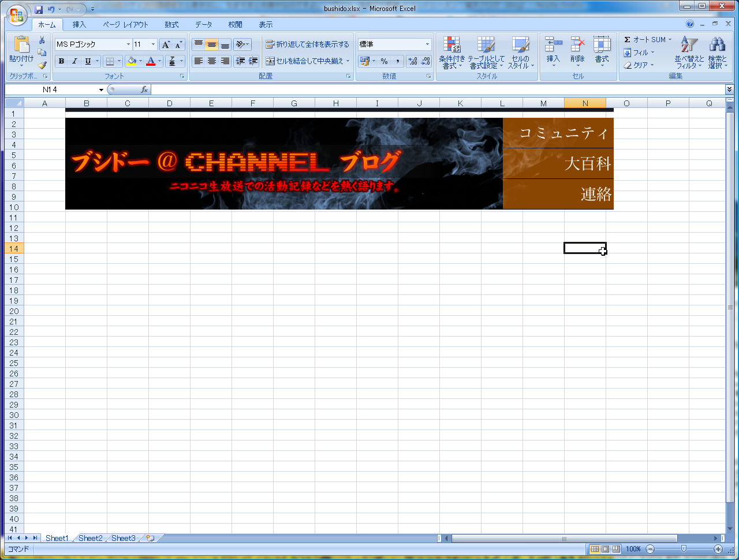
Task: Switch to the ページ レイアウト tab
Action: (125, 25)
